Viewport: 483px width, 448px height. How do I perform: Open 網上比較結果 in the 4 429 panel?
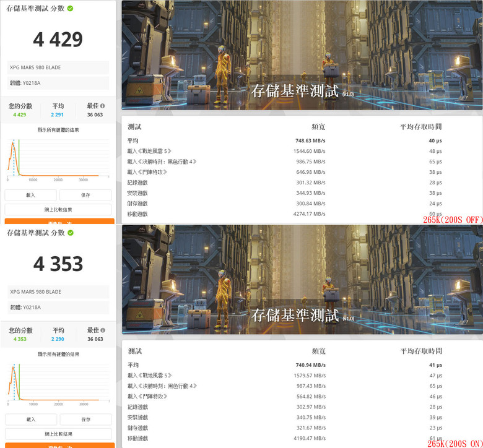(58, 210)
